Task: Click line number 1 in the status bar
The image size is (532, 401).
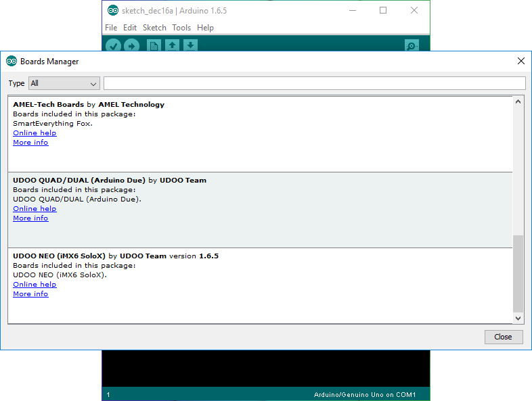Action: 108,394
